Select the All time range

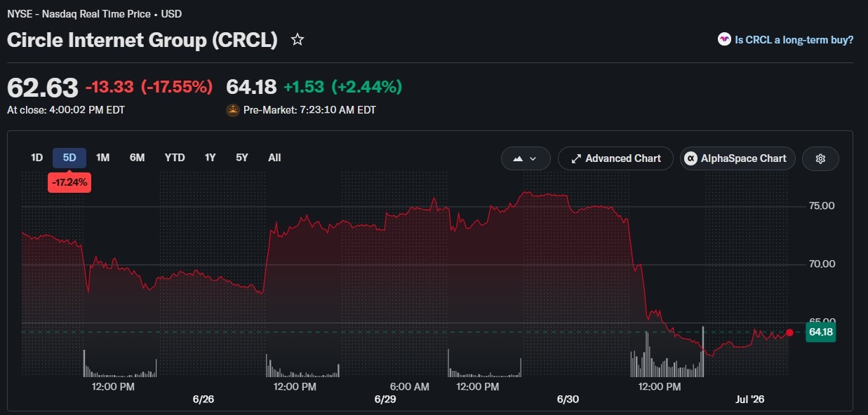(274, 158)
